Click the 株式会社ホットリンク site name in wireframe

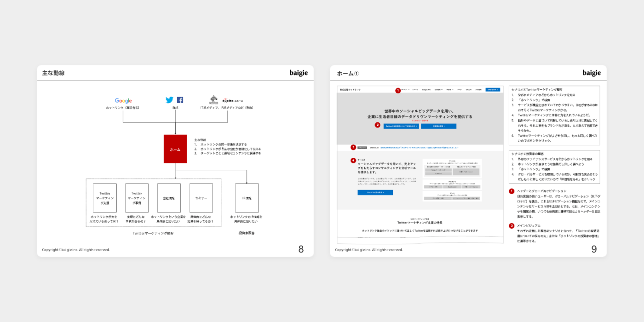click(350, 90)
